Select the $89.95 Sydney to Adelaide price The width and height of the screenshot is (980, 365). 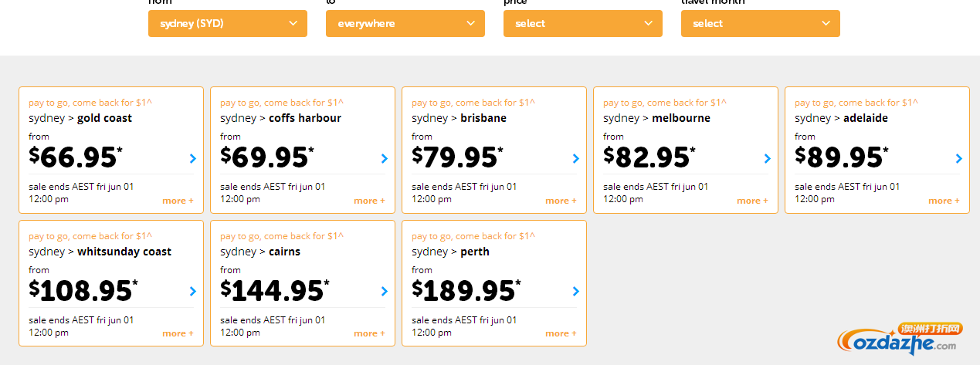(840, 157)
